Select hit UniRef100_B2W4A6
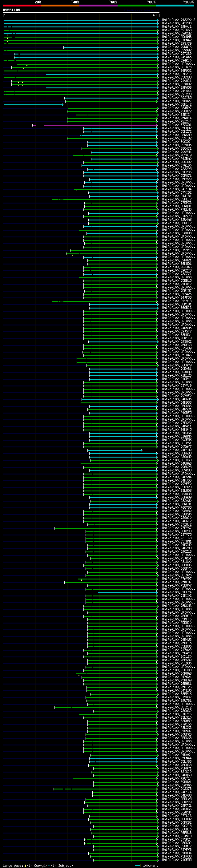 point(176,220)
